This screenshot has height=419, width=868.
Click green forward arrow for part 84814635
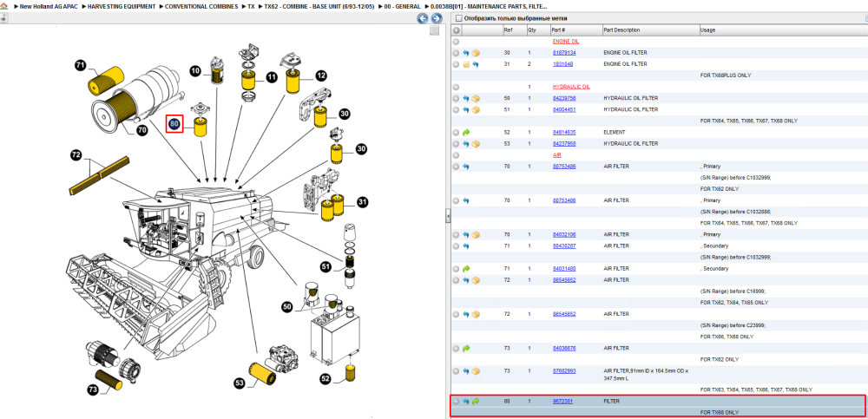tap(466, 133)
